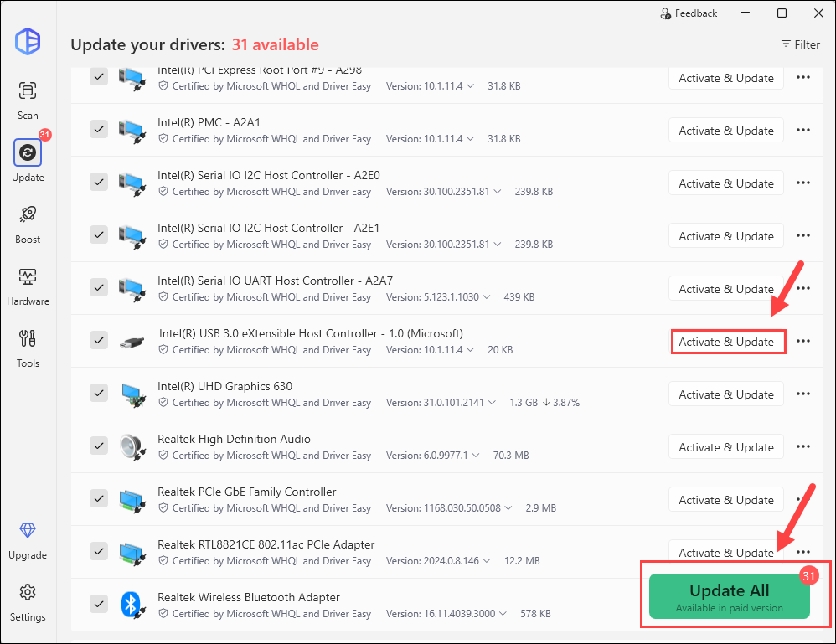836x644 pixels.
Task: Click Update All button
Action: click(x=730, y=596)
